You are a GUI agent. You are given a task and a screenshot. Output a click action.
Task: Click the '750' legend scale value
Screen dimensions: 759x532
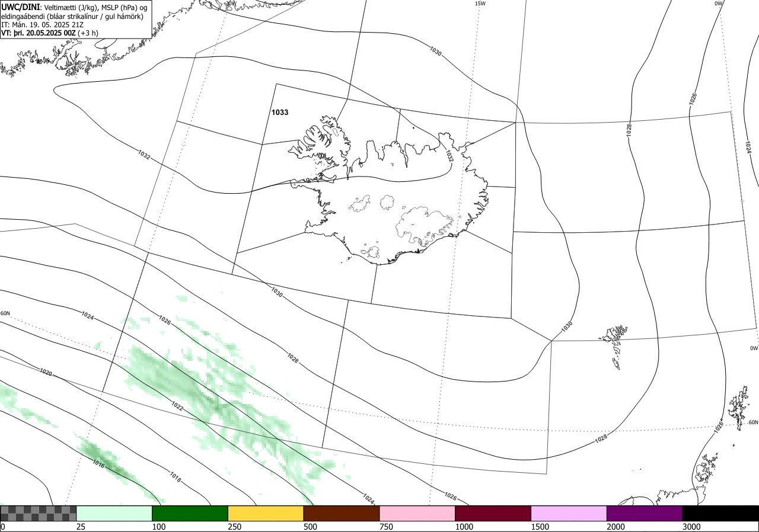[386, 527]
